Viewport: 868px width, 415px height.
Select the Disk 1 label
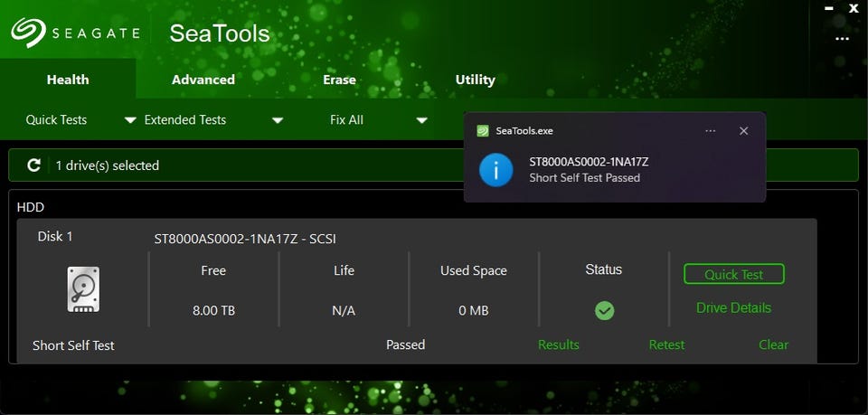point(55,236)
